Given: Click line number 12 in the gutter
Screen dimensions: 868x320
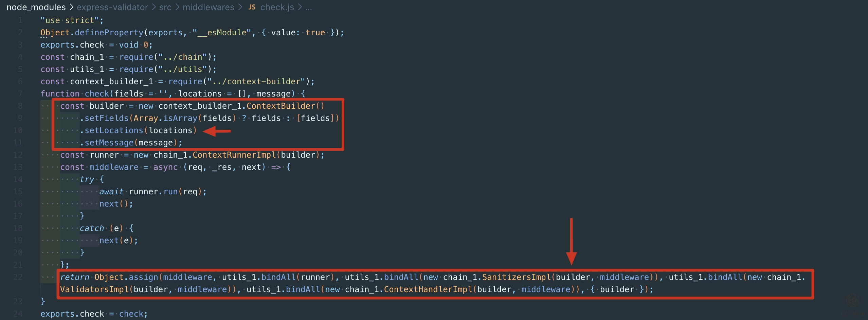Looking at the screenshot, I should pyautogui.click(x=18, y=155).
